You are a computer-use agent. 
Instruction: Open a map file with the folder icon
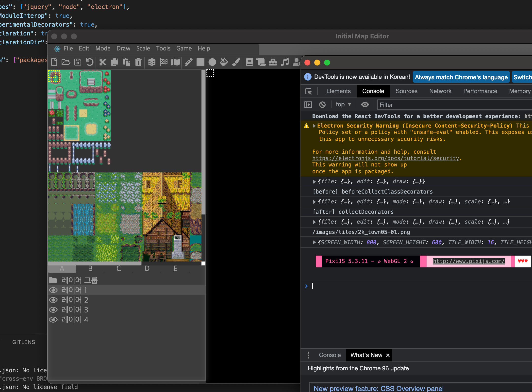[66, 62]
